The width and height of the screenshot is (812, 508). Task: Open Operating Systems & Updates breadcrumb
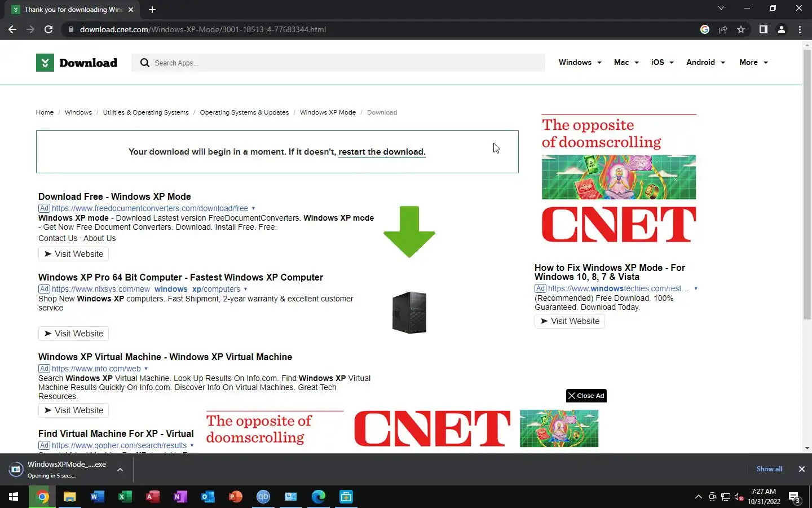[x=244, y=112]
